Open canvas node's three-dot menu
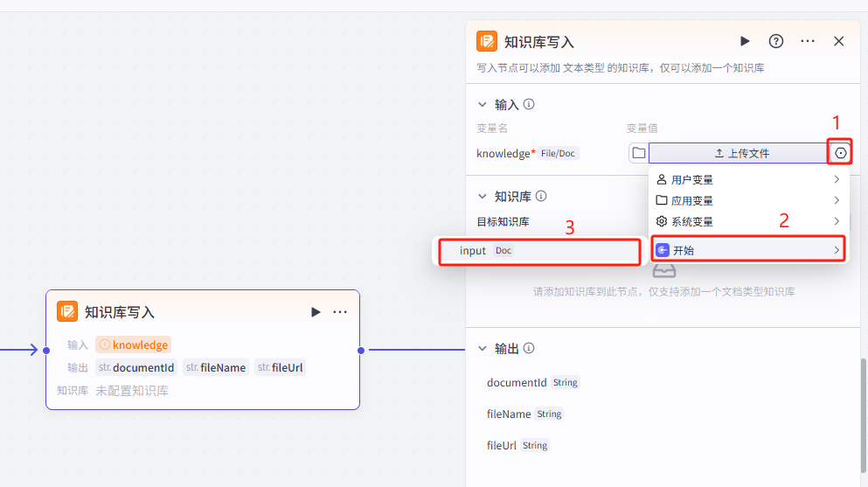868x487 pixels. [x=340, y=312]
